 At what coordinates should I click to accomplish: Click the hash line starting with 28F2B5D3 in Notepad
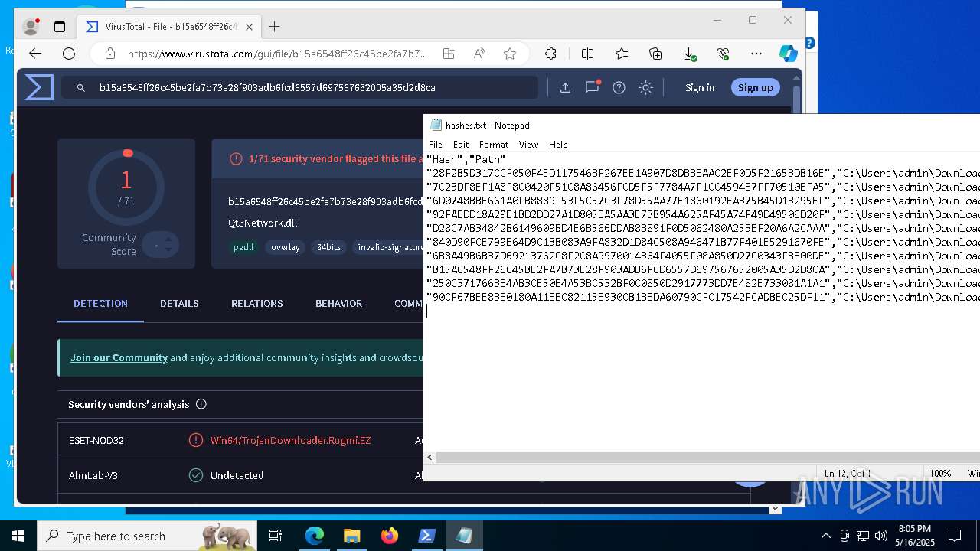pyautogui.click(x=703, y=173)
